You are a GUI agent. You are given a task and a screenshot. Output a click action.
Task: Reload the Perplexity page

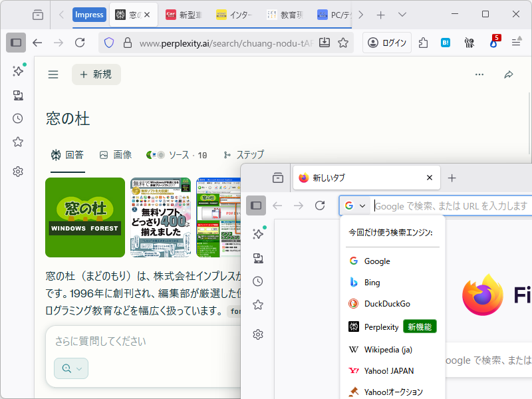80,42
